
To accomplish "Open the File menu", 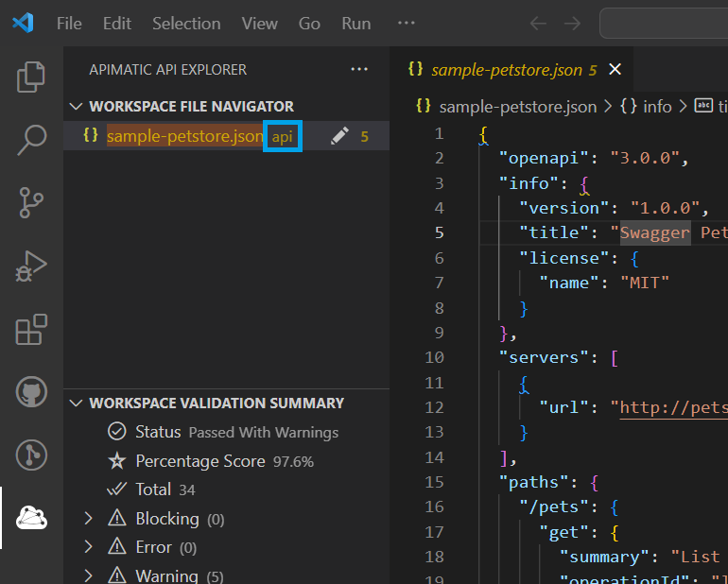I will 69,24.
